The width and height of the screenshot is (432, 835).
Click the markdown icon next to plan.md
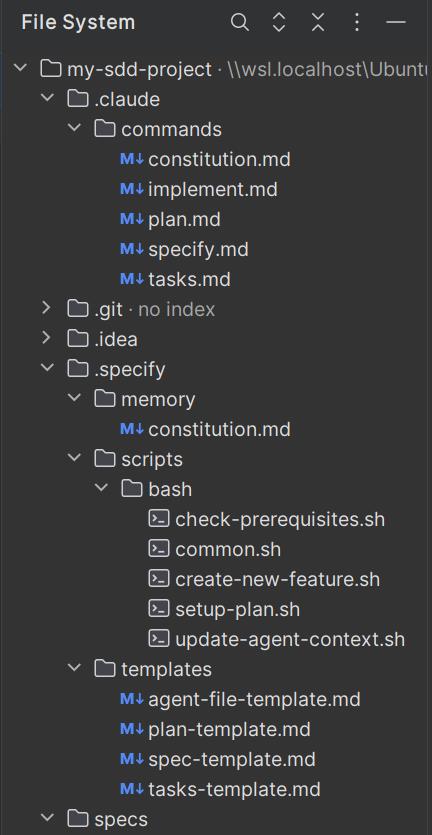click(132, 219)
